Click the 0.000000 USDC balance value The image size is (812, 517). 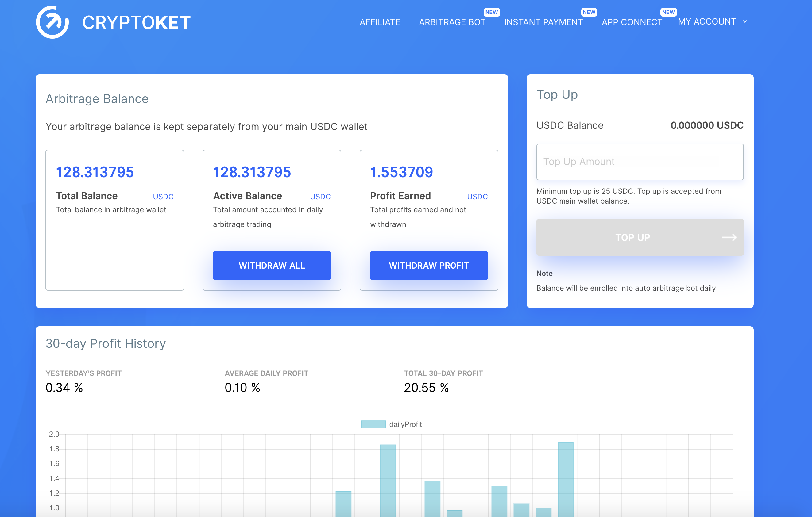[x=707, y=125]
